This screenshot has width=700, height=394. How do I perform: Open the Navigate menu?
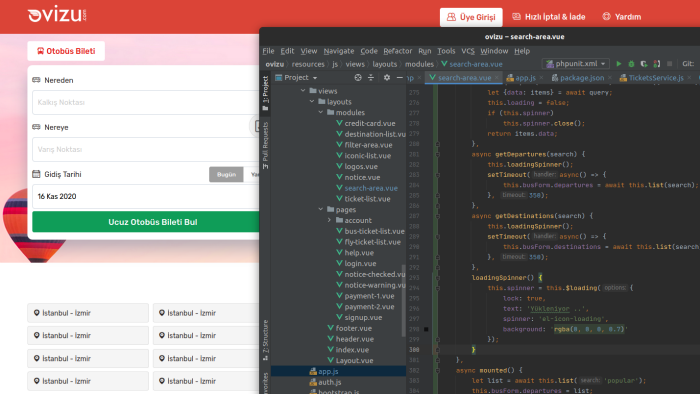click(x=339, y=51)
